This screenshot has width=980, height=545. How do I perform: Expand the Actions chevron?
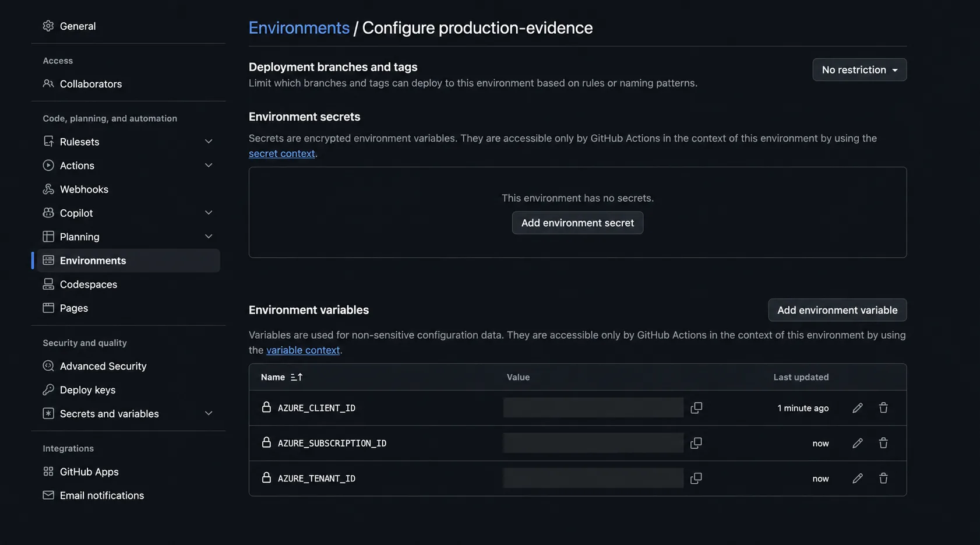pyautogui.click(x=209, y=166)
